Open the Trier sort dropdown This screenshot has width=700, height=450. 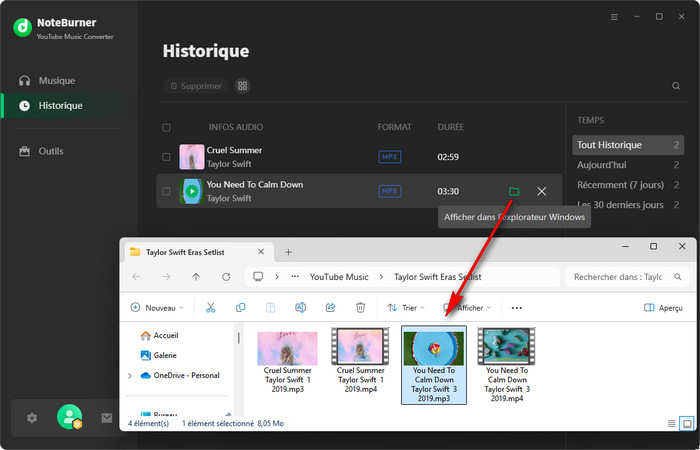coord(406,308)
